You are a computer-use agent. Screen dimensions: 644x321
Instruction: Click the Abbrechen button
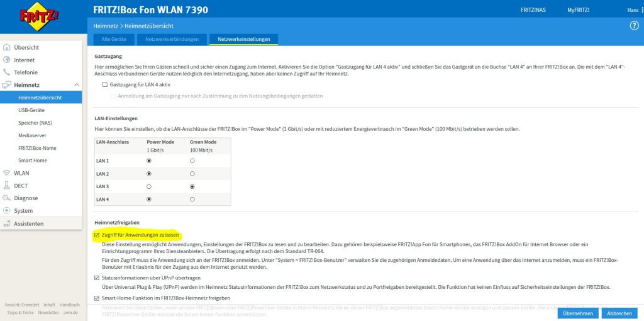point(619,313)
